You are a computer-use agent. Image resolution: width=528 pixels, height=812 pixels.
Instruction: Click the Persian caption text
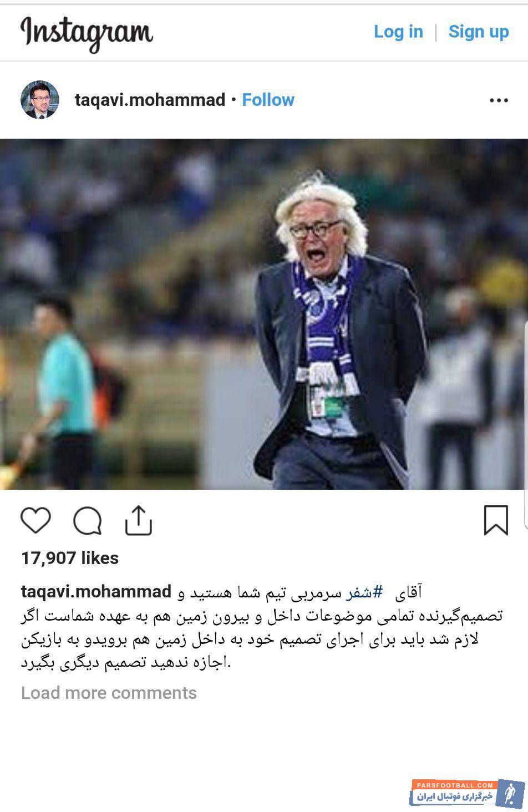[262, 628]
